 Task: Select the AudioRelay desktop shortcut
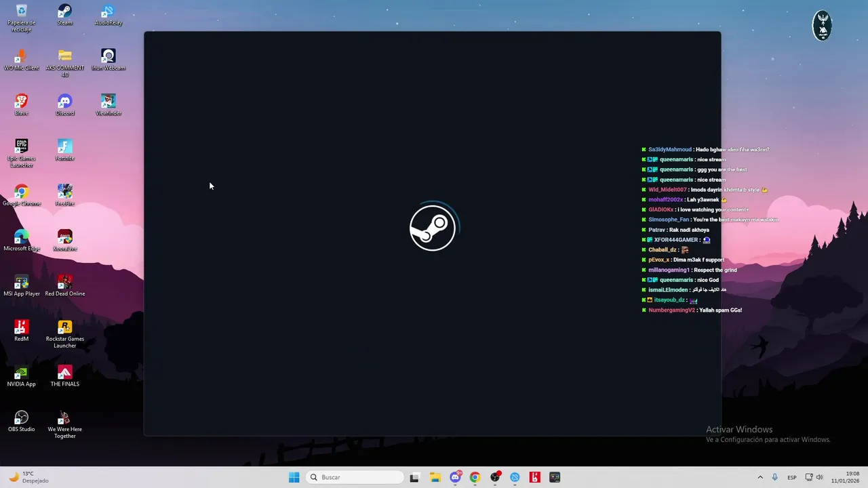point(108,15)
